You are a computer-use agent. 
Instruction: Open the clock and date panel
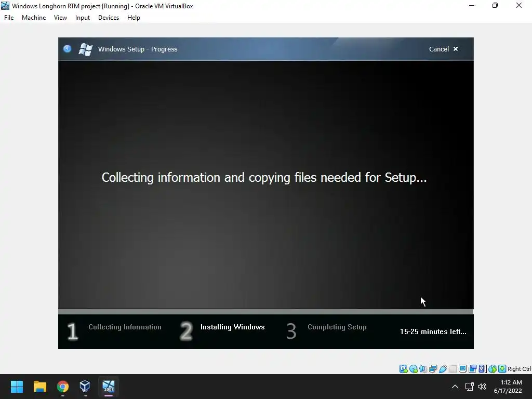[508, 387]
